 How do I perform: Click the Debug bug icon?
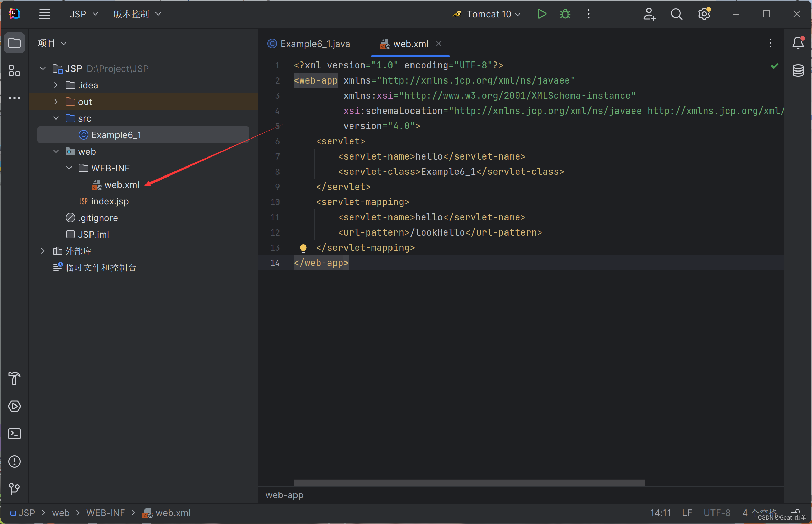[x=565, y=14]
